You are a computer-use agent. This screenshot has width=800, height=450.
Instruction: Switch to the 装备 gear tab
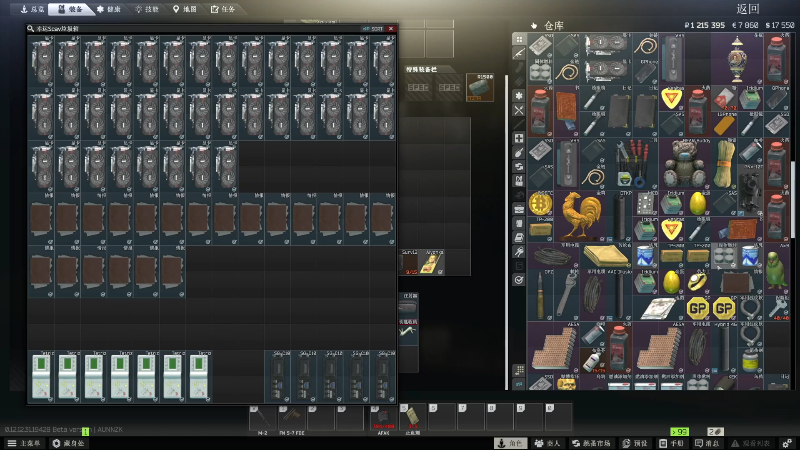(70, 9)
